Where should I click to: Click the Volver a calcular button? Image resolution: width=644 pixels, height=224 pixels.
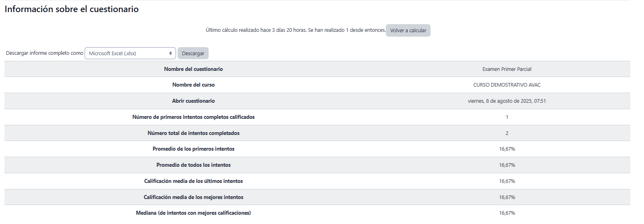[x=408, y=31]
